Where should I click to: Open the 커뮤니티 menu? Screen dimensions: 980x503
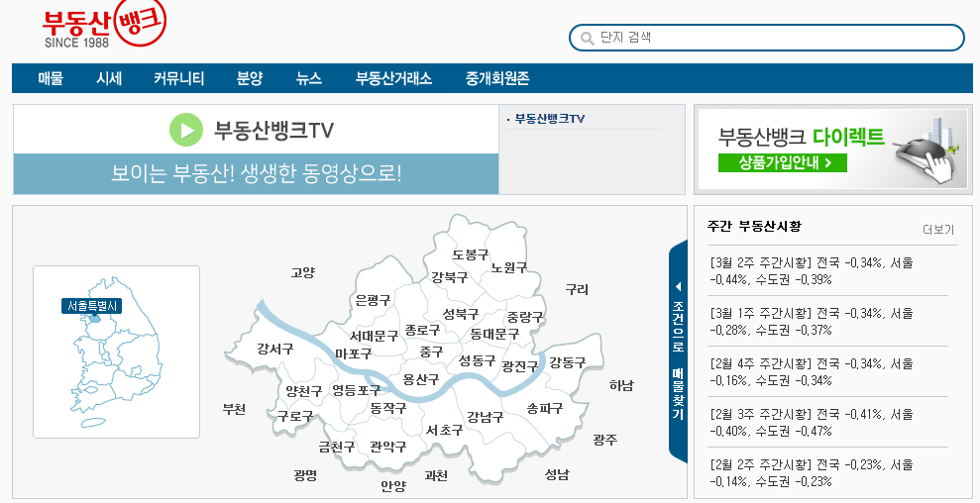[x=178, y=78]
